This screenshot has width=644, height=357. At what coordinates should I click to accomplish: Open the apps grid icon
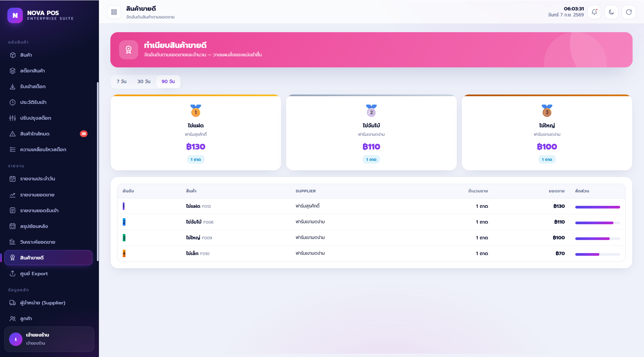point(114,12)
